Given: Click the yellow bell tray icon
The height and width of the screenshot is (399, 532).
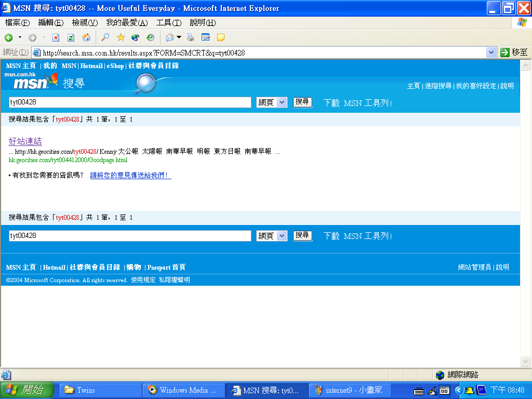Looking at the screenshot, I should click(x=469, y=391).
